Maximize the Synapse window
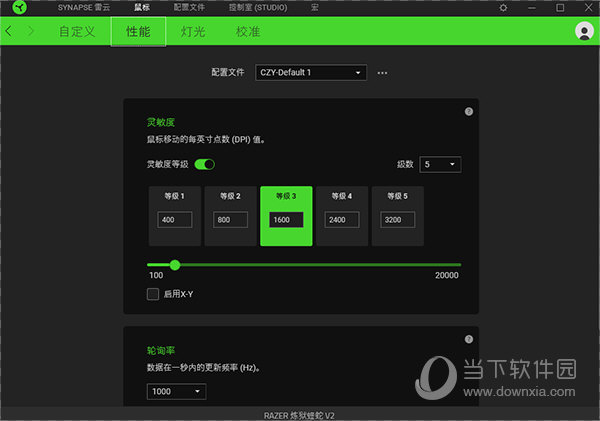 pos(560,8)
